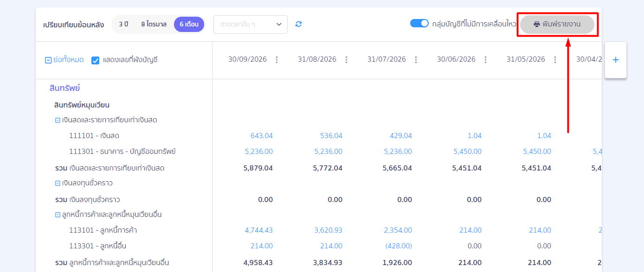Open the 2,354.00 trade receivables amount
644x272 pixels.
click(x=398, y=230)
